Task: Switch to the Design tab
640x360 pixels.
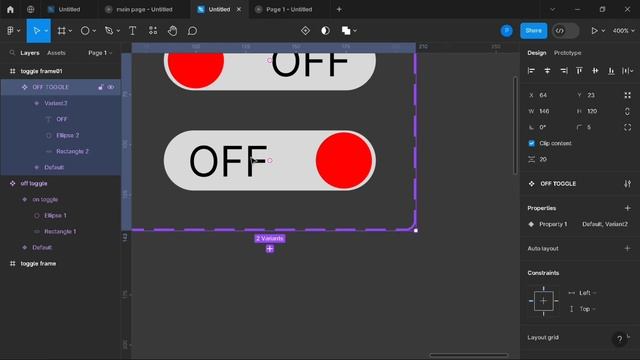Action: coord(536,53)
